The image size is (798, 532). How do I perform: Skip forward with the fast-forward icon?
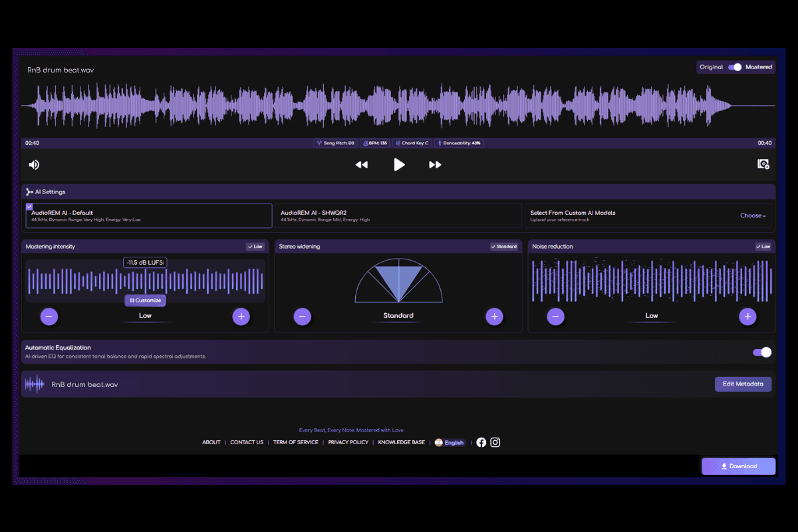pyautogui.click(x=435, y=165)
